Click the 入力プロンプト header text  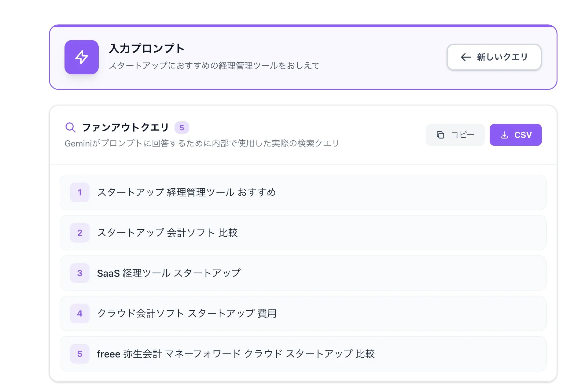tap(148, 48)
